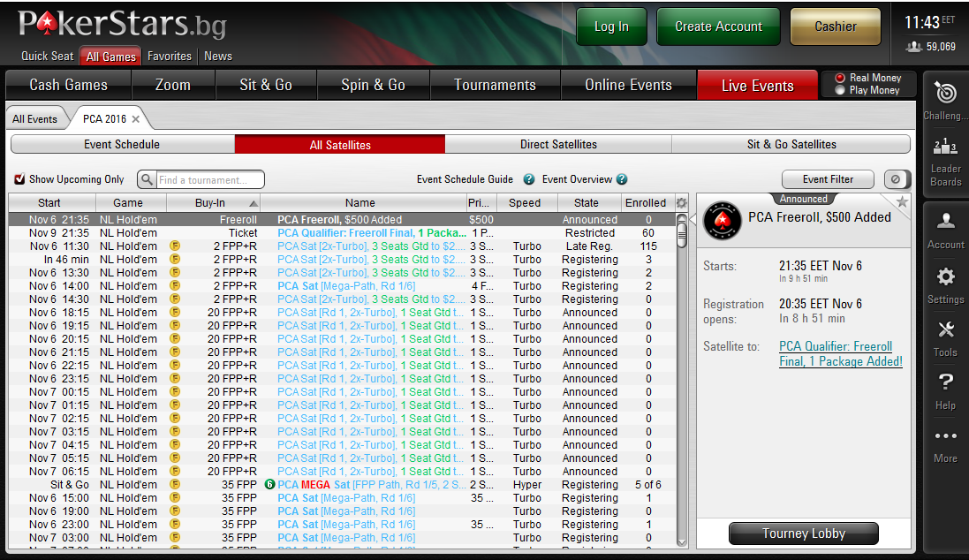Image resolution: width=969 pixels, height=560 pixels.
Task: Click scroll-down arrow of tournament list
Action: [x=682, y=542]
